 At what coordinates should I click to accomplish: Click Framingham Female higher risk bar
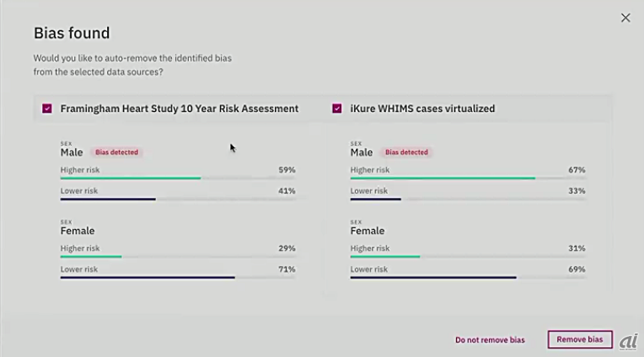point(91,257)
